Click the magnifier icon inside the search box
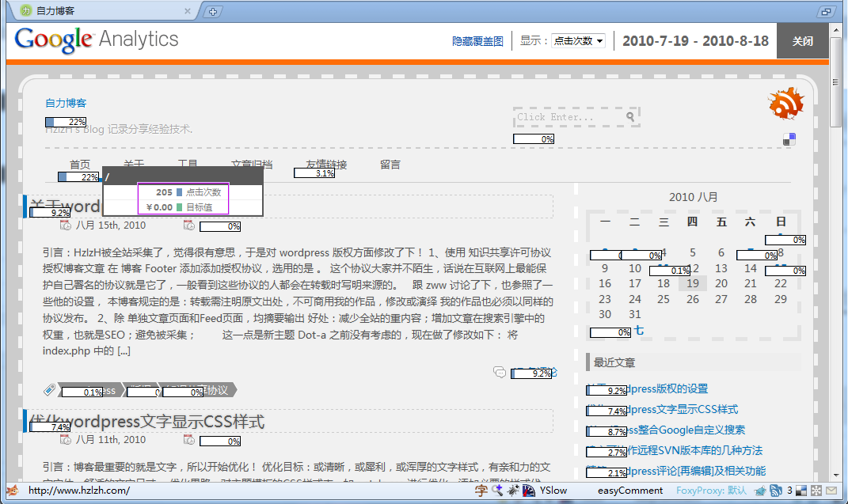 (x=629, y=116)
